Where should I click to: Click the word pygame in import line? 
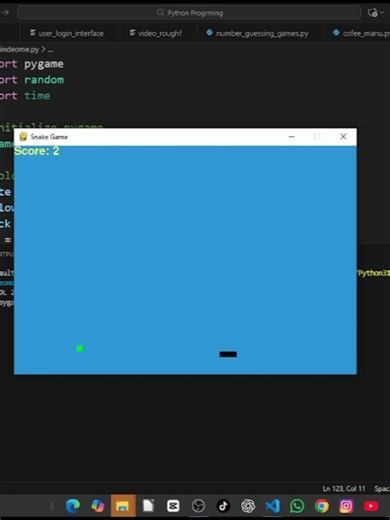tap(44, 64)
